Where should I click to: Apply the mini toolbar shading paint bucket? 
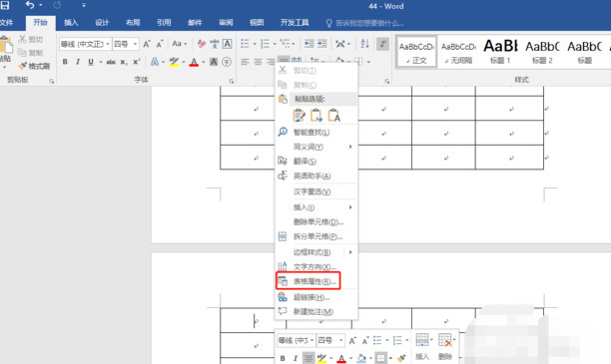tap(361, 358)
